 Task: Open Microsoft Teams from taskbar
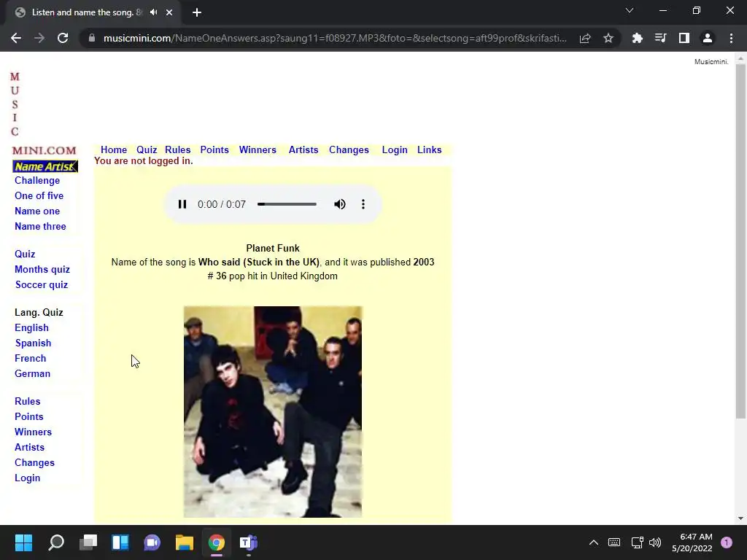pos(249,542)
